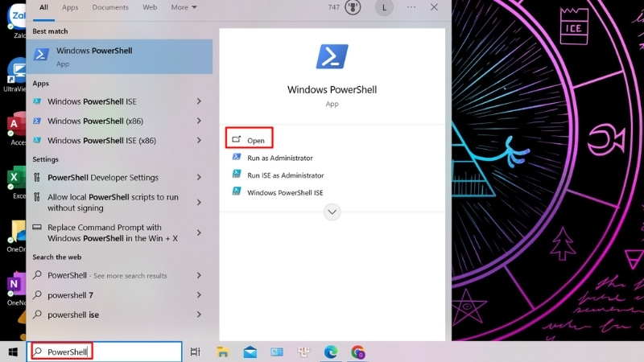Click magnifier icon beside powershell 7

click(37, 294)
